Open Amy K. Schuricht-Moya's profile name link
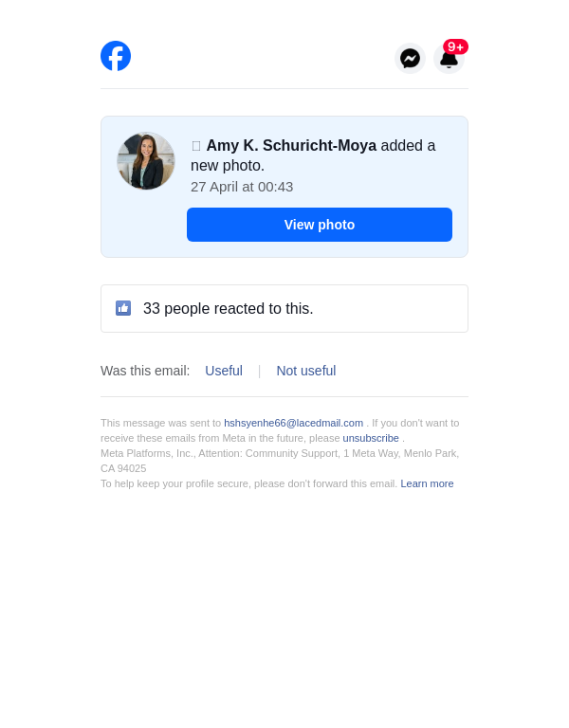The image size is (569, 728). [291, 145]
